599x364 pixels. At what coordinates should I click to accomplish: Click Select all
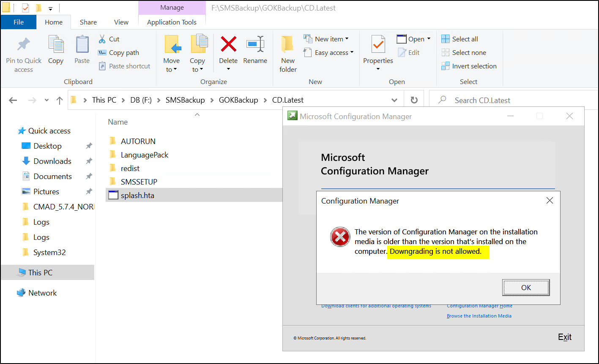click(x=460, y=39)
